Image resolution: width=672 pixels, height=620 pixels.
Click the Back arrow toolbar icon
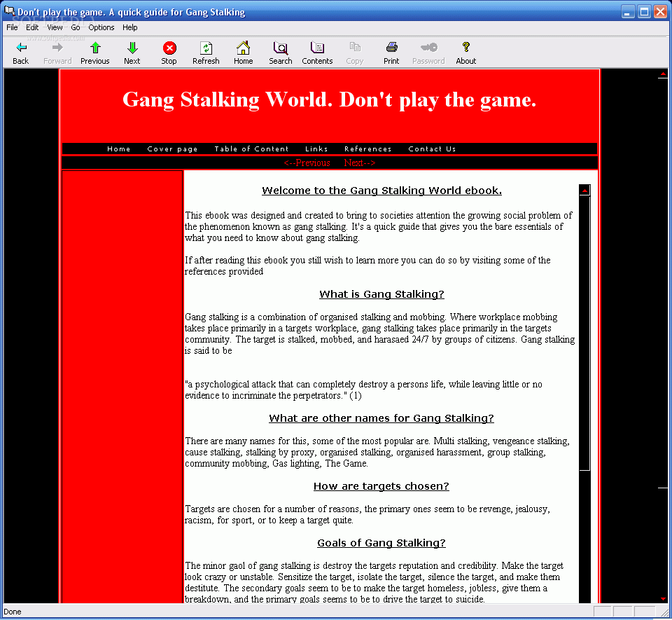coord(21,48)
